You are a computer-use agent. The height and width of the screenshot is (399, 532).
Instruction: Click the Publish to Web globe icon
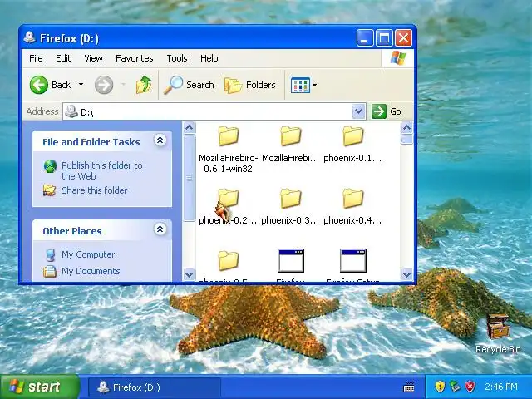point(50,166)
